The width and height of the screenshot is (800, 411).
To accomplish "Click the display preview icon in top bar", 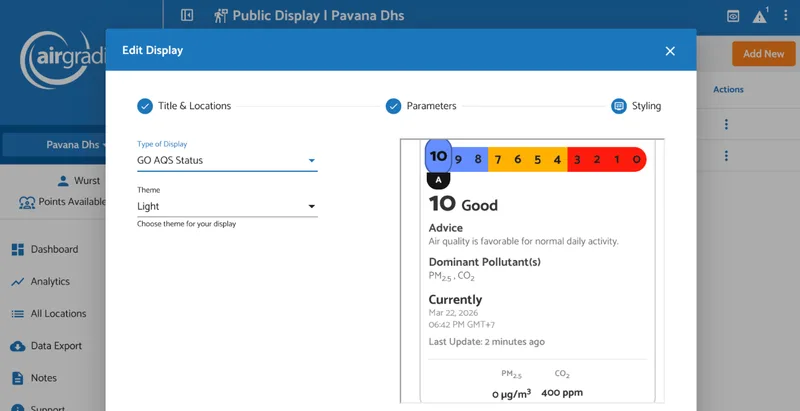I will pyautogui.click(x=733, y=16).
